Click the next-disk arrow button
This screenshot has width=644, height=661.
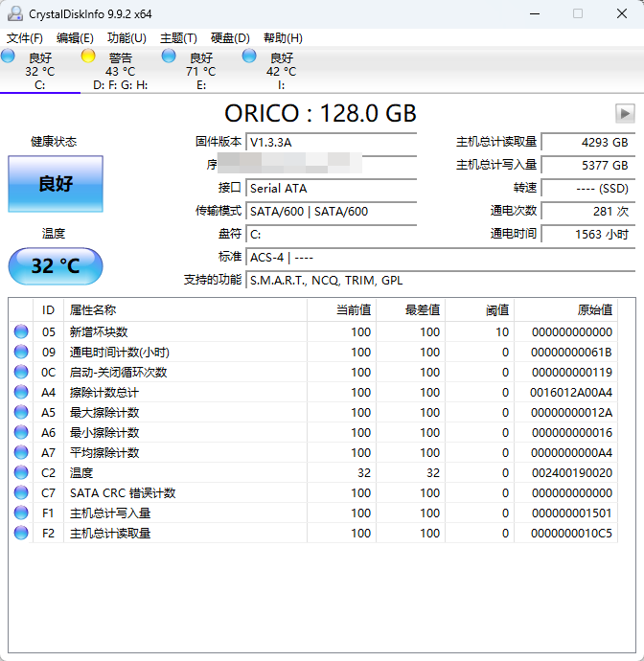(625, 113)
